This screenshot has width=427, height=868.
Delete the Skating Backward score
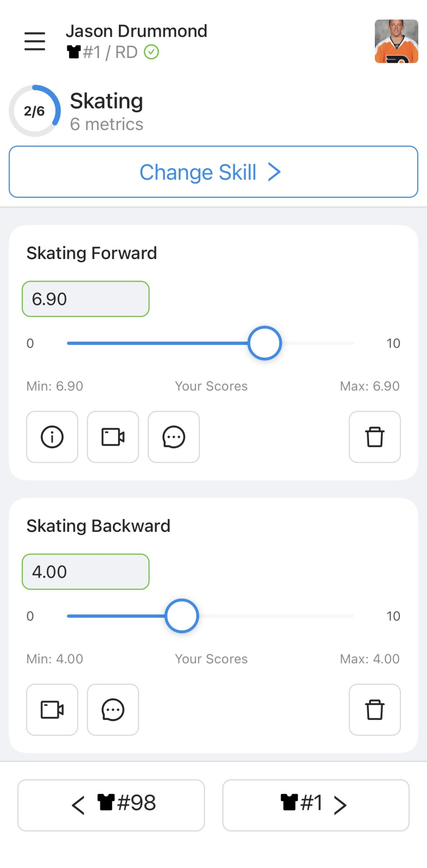[374, 709]
